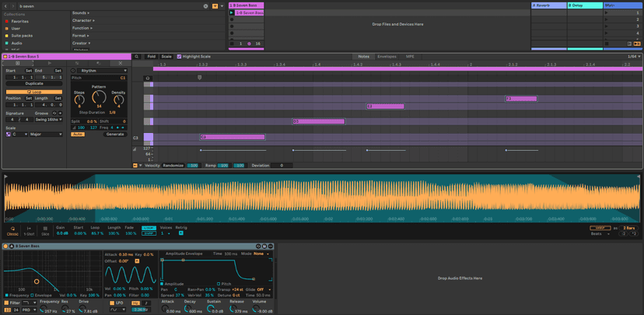Toggle the WARP button
Viewport: 644px width, 315px height.
coord(600,228)
